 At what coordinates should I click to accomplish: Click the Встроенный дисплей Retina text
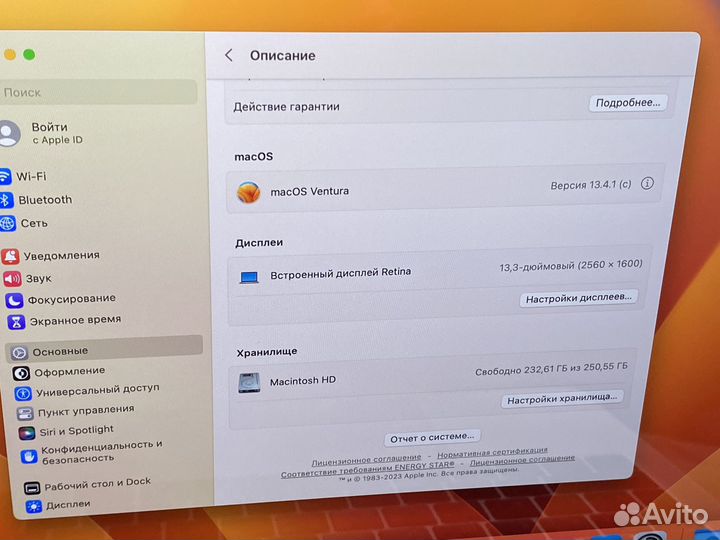340,274
